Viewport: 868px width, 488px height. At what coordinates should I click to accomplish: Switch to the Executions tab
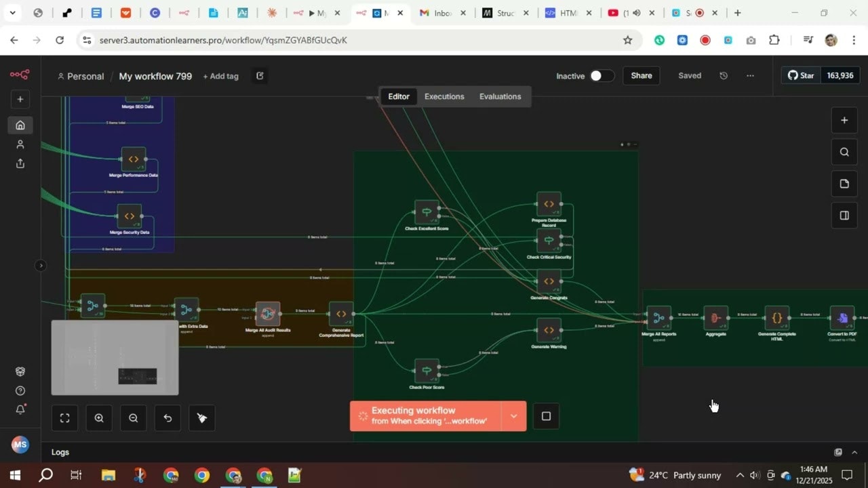[x=444, y=96]
